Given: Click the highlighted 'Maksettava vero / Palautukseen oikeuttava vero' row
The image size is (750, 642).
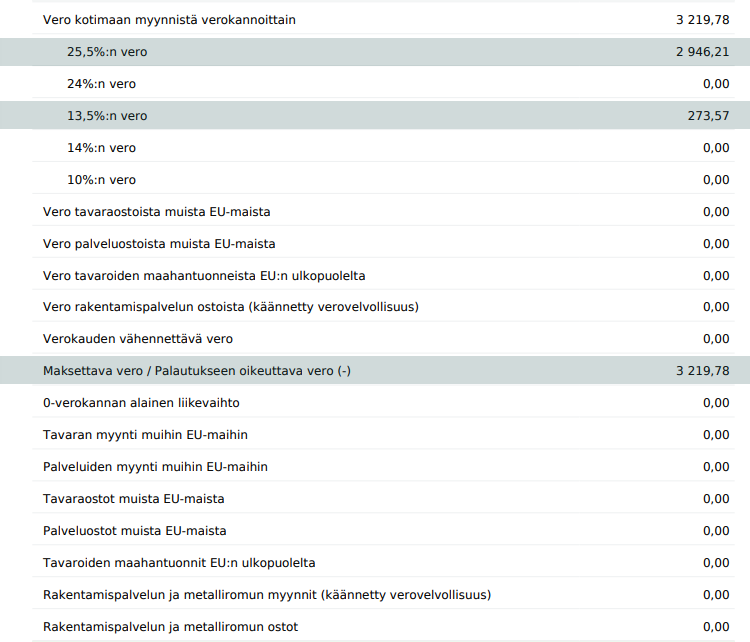Looking at the screenshot, I should click(x=197, y=371).
